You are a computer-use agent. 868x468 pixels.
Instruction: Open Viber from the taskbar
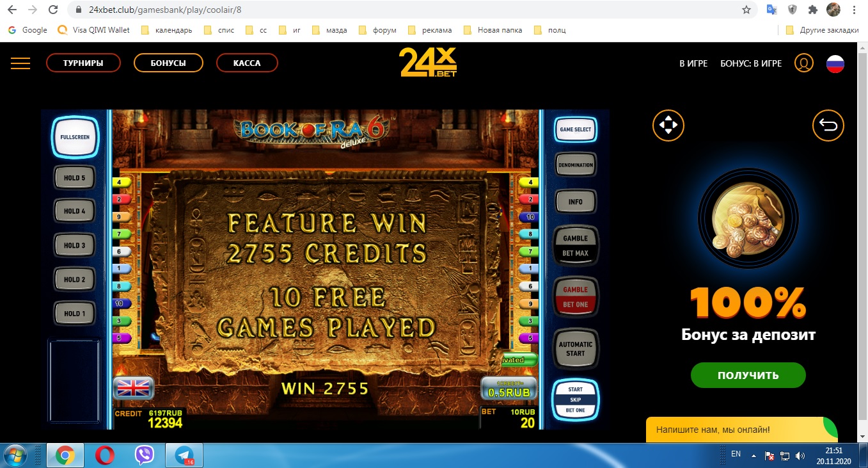pyautogui.click(x=145, y=455)
